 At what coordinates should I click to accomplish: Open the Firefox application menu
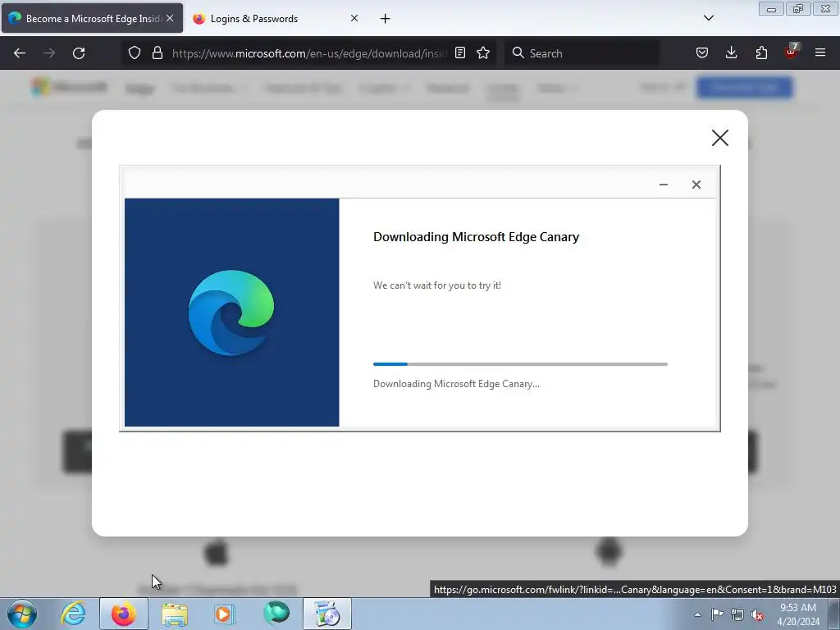click(820, 53)
